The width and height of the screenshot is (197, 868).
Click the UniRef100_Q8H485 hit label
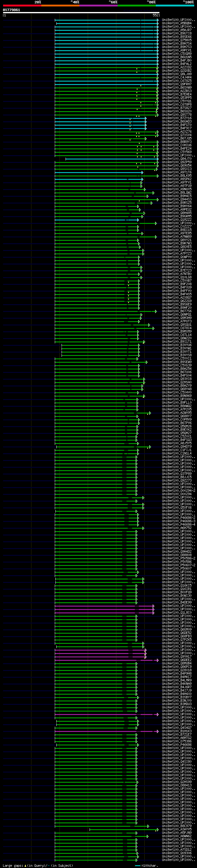pyautogui.click(x=177, y=213)
